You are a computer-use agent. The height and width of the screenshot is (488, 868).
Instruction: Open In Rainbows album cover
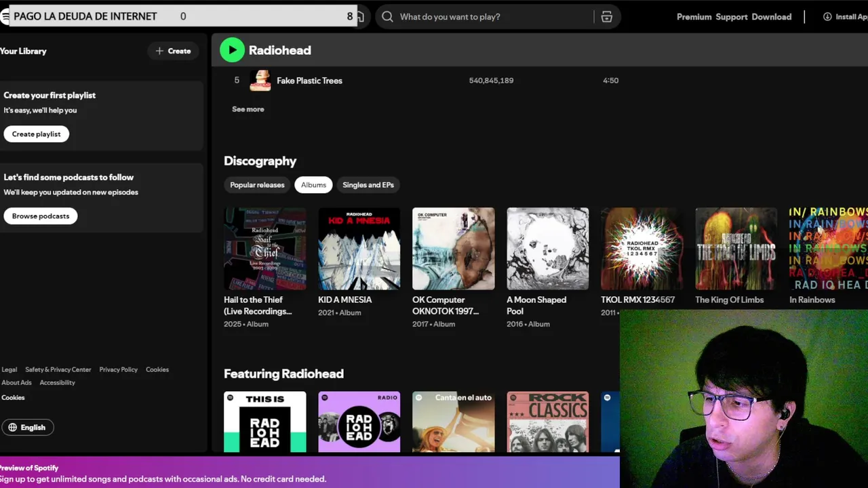click(x=829, y=249)
